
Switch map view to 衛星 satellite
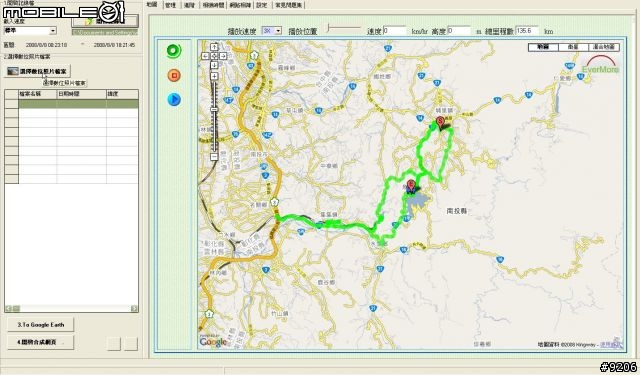[x=573, y=47]
